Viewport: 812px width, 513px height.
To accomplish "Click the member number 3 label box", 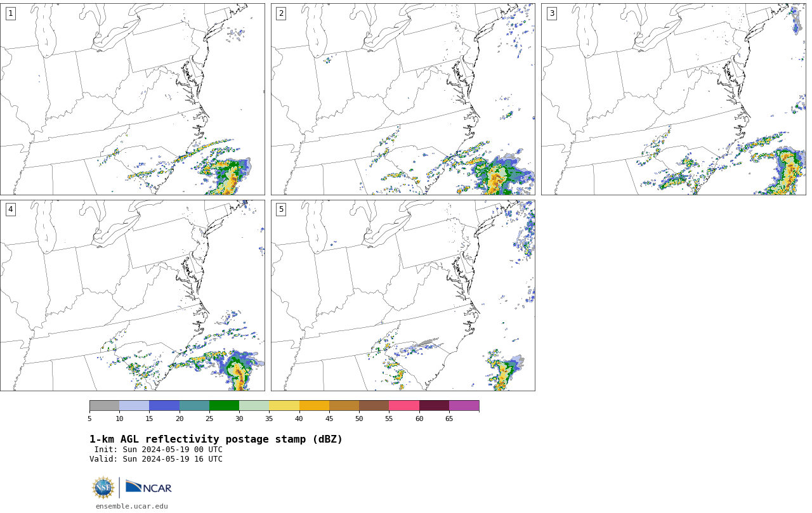I will (x=552, y=13).
